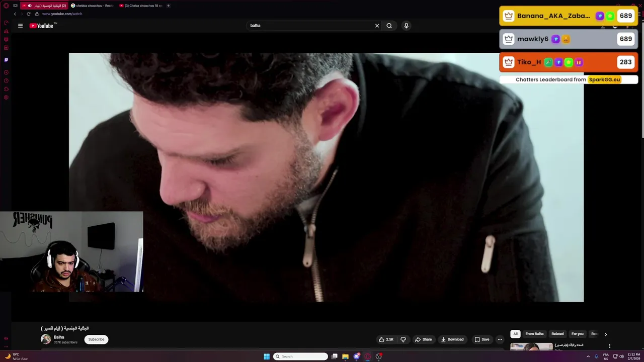This screenshot has width=644, height=362.
Task: Open the clock showing 11:12 PM
Action: click(x=633, y=356)
